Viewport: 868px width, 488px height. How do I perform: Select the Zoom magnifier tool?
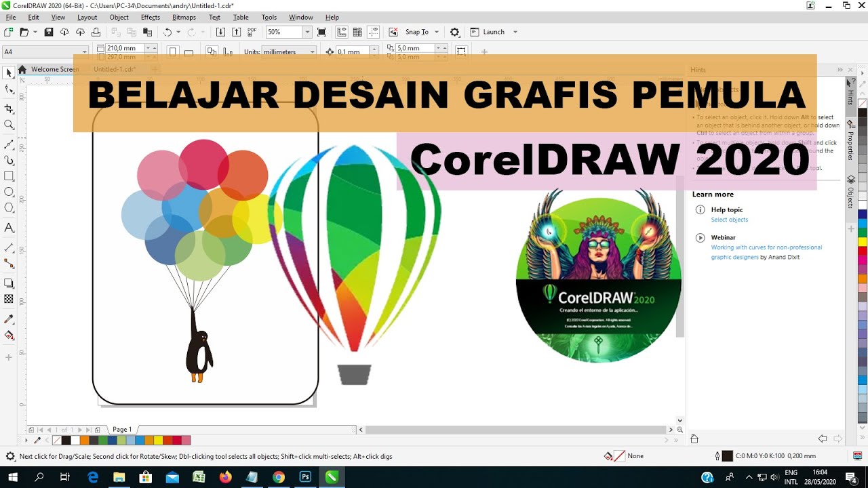point(9,125)
